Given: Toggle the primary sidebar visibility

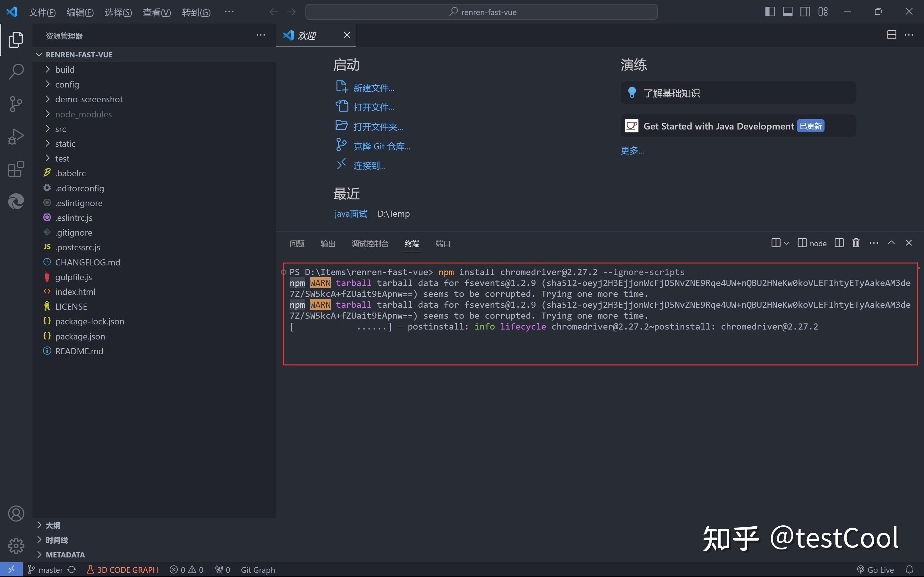Looking at the screenshot, I should pyautogui.click(x=770, y=12).
